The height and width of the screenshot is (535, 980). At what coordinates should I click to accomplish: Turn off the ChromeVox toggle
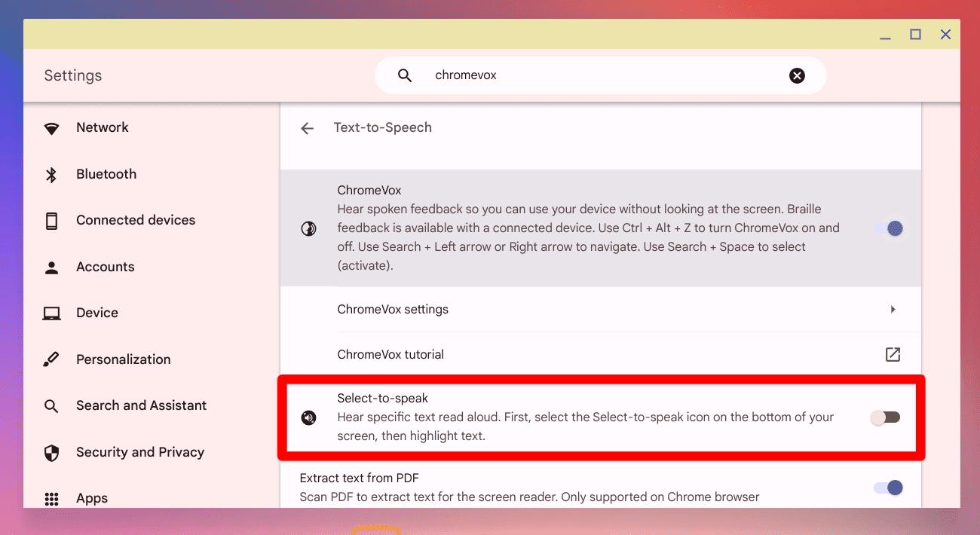pos(888,228)
